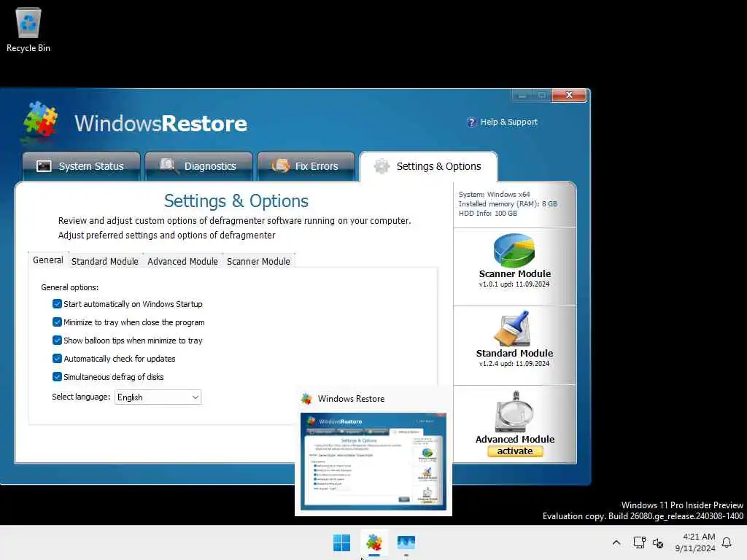The width and height of the screenshot is (747, 560).
Task: Toggle Minimize to tray when close
Action: coord(57,322)
